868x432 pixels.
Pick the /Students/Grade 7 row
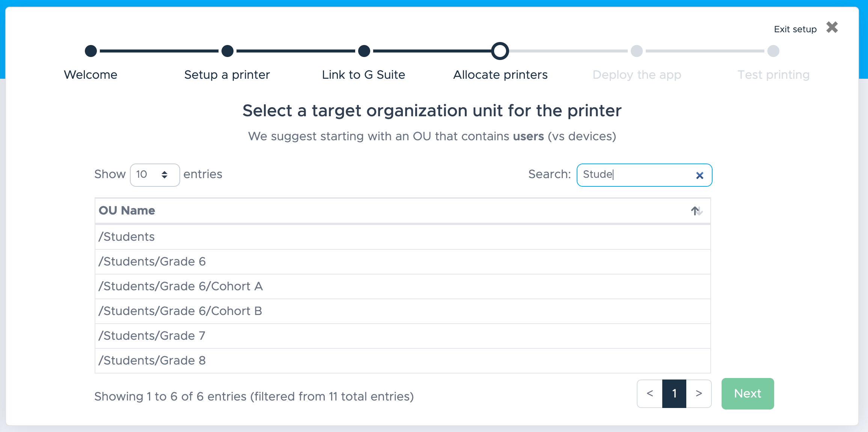[x=402, y=336]
